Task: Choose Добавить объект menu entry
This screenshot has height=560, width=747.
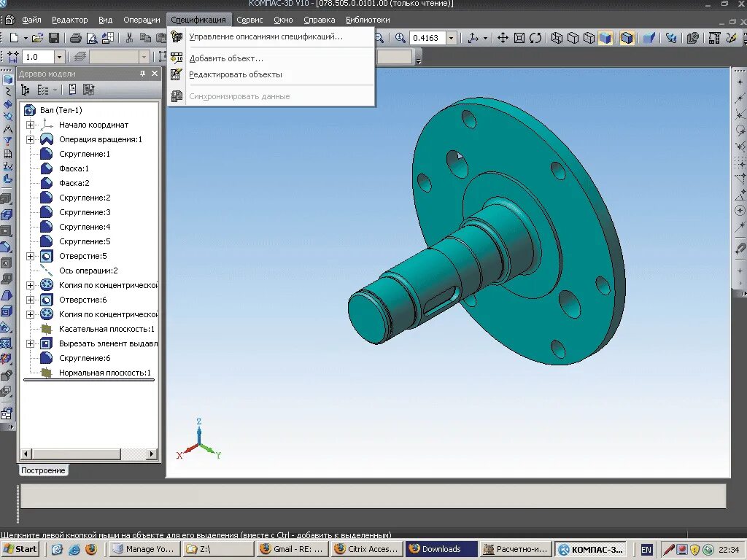Action: (x=271, y=58)
